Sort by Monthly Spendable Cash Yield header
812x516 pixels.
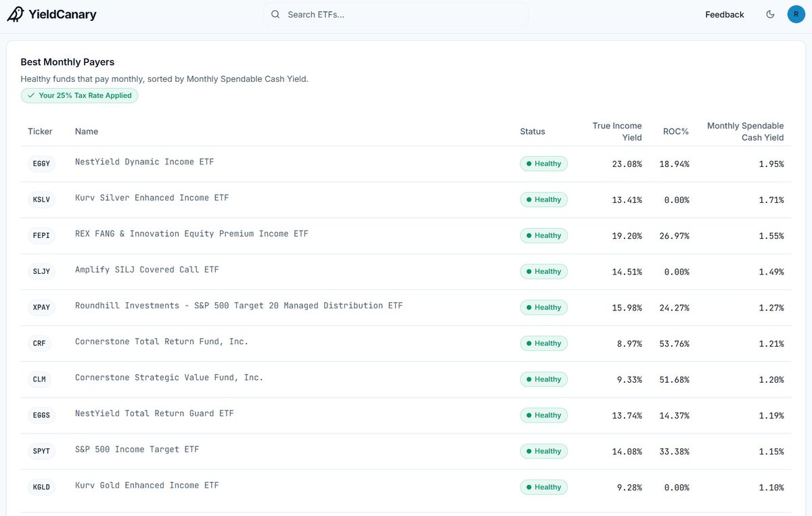point(745,131)
